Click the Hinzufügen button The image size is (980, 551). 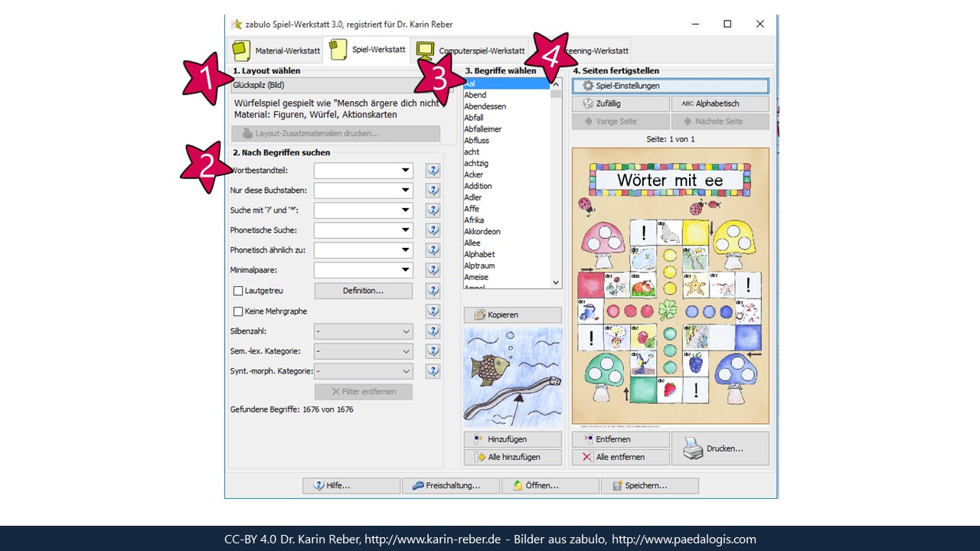tap(512, 439)
